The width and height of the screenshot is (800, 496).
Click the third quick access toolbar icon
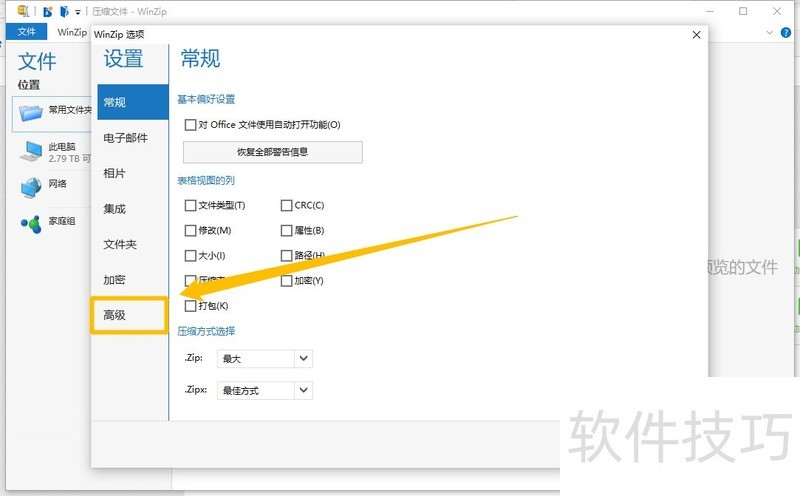[64, 12]
